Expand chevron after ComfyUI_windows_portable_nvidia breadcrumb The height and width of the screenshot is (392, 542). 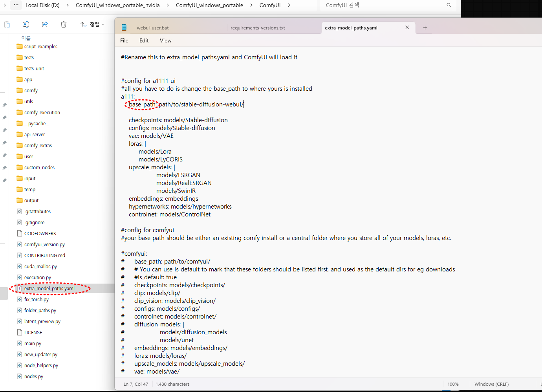point(168,5)
